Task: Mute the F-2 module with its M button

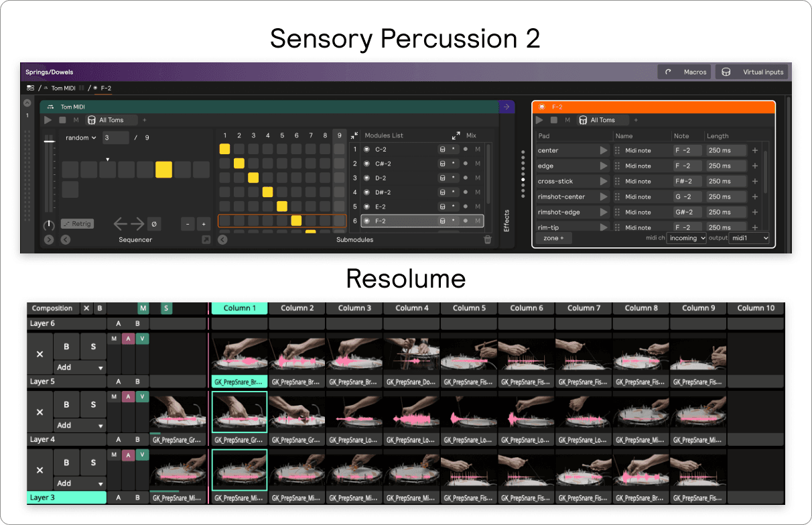Action: [x=567, y=120]
